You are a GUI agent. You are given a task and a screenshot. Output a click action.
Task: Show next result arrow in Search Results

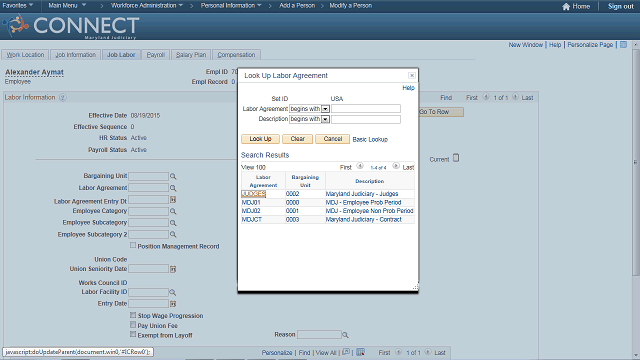point(396,166)
